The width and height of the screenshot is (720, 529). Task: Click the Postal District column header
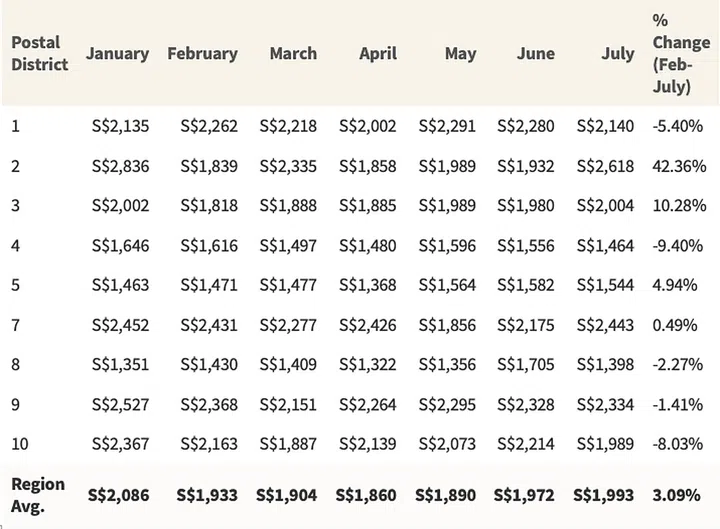tap(39, 53)
